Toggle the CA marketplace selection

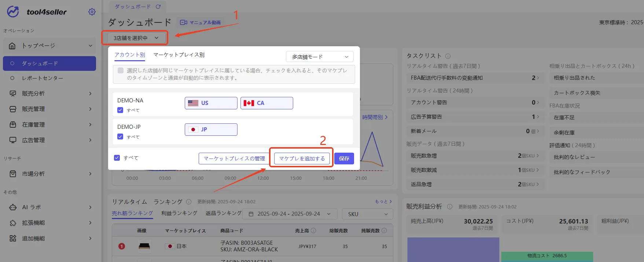[267, 103]
